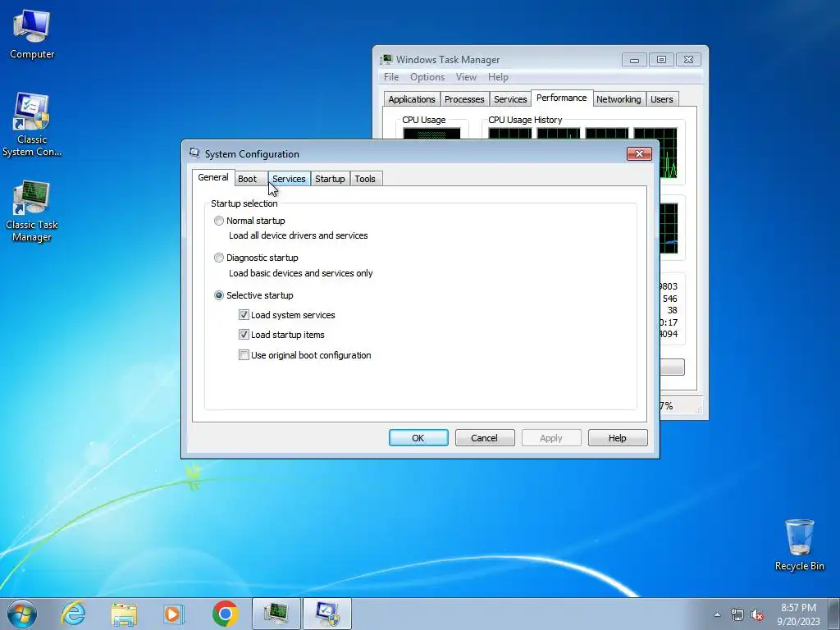Open the network status tray icon
The height and width of the screenshot is (630, 840).
point(737,614)
